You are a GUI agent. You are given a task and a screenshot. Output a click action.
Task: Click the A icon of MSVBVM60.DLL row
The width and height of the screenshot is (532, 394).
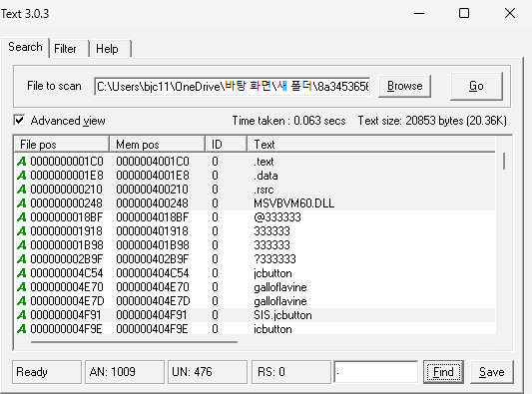click(22, 203)
